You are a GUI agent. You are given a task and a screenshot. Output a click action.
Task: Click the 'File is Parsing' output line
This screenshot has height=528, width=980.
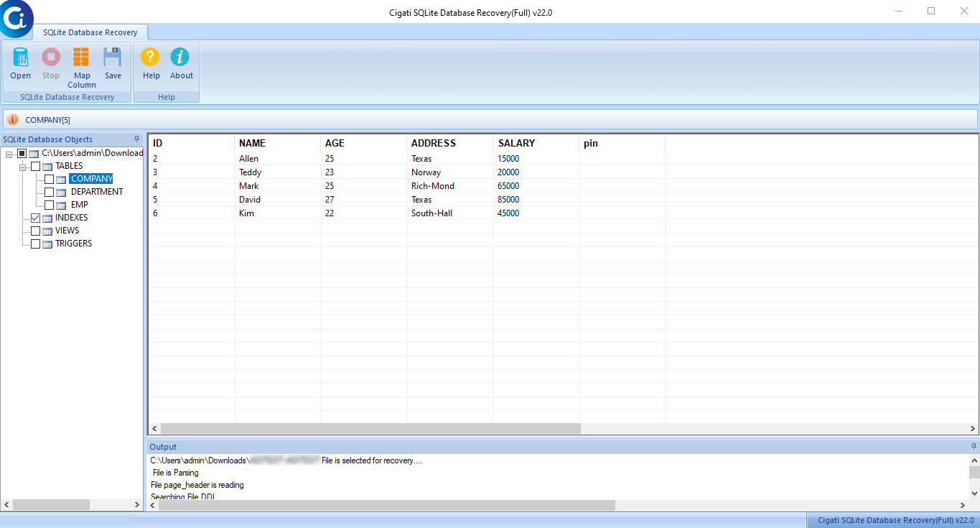tap(175, 473)
